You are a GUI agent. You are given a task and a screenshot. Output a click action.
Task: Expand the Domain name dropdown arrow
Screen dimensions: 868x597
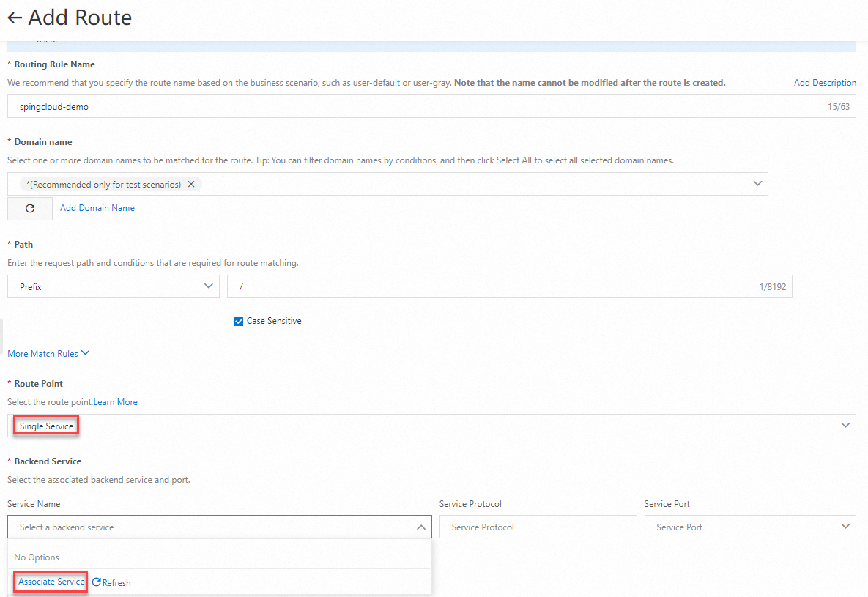(757, 183)
